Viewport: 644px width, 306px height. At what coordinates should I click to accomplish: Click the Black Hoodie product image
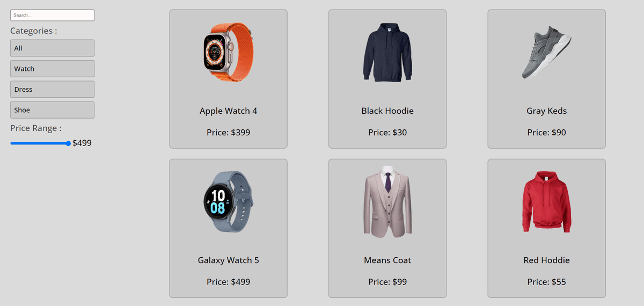(x=387, y=53)
